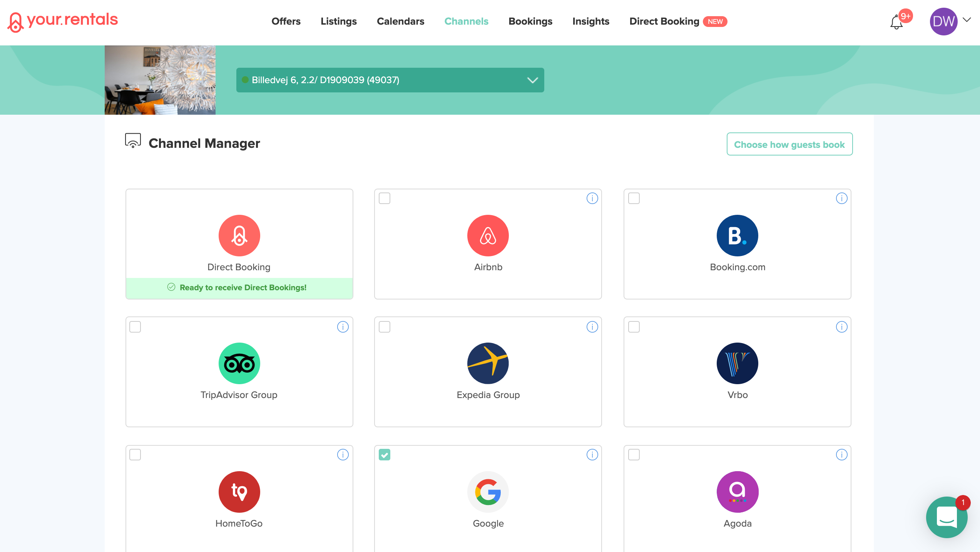Open the notifications bell icon

pyautogui.click(x=896, y=22)
